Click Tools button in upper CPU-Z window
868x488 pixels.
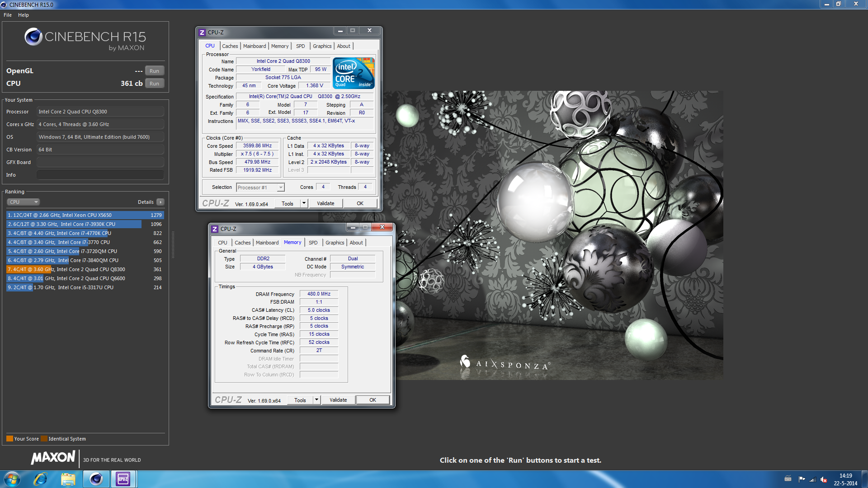click(x=288, y=204)
